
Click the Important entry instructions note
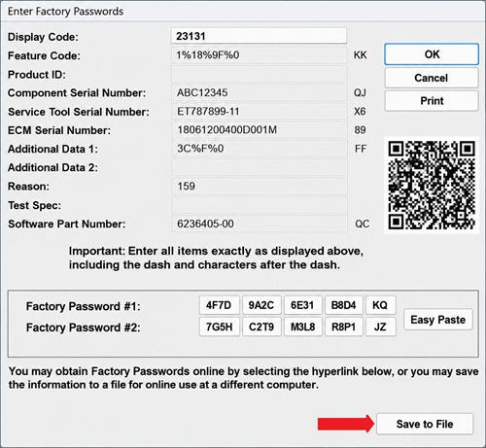tap(216, 258)
